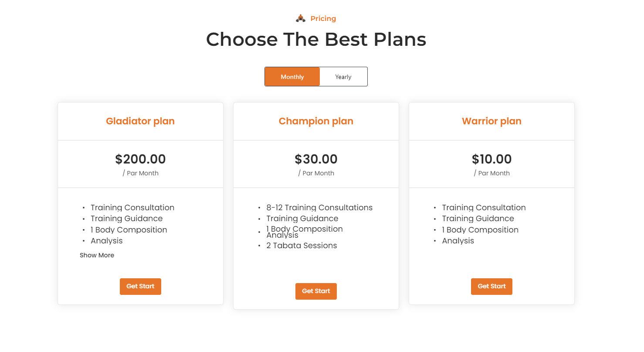Click Training Guidance in Warrior plan list
The image size is (644, 352).
pyautogui.click(x=478, y=218)
